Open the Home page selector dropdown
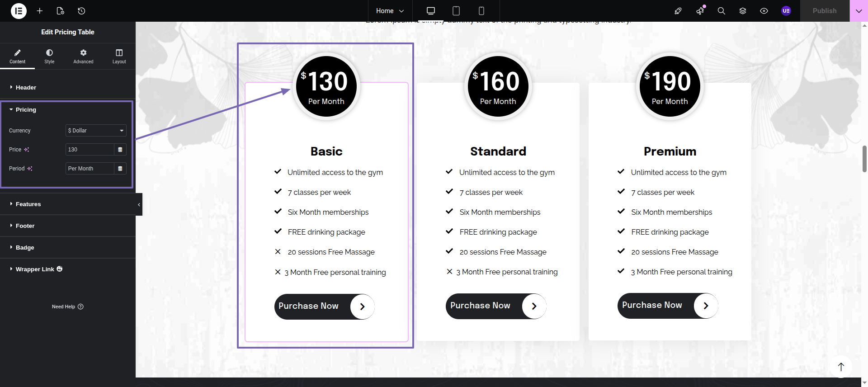 [x=390, y=11]
